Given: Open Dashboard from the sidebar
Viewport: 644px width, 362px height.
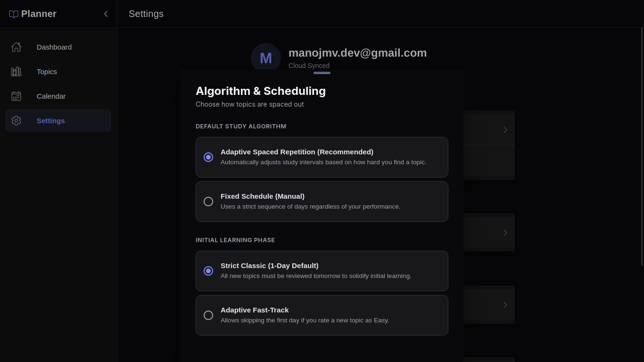Looking at the screenshot, I should coord(58,47).
